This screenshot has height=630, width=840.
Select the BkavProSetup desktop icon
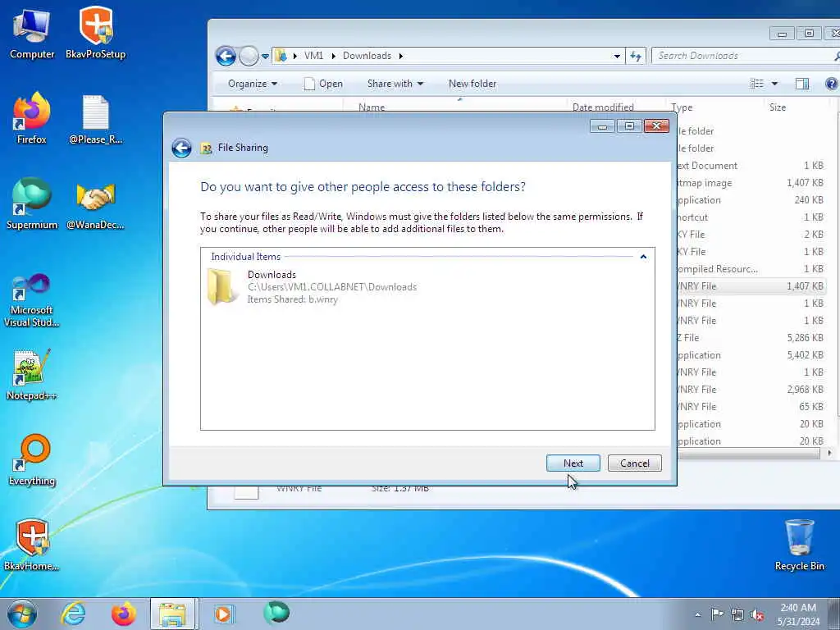[96, 34]
